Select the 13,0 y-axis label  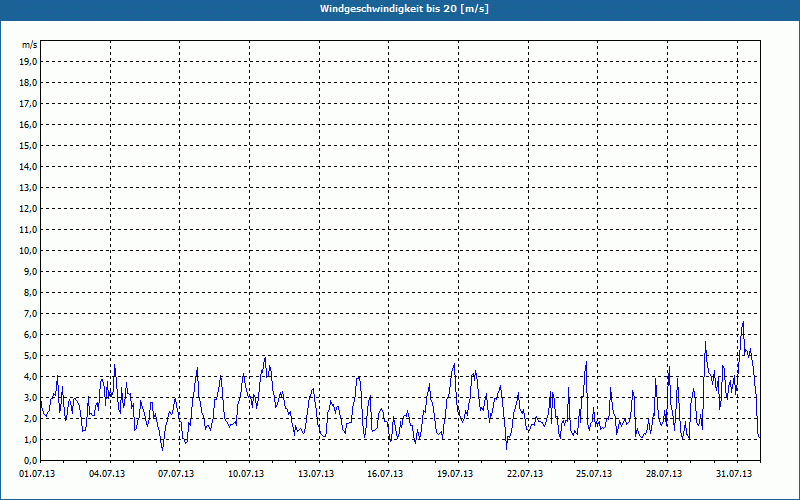pos(28,187)
